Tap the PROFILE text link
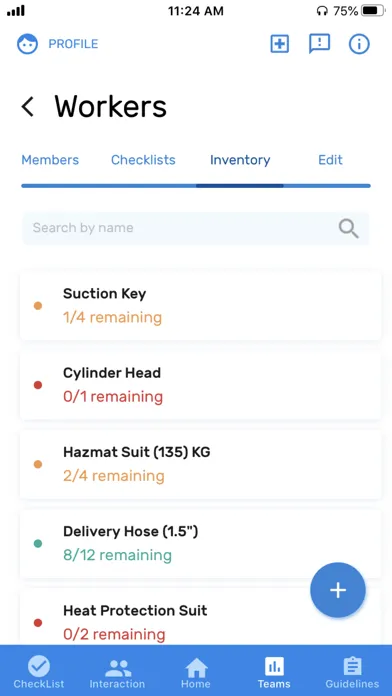Viewport: 392px width, 696px height. tap(73, 44)
